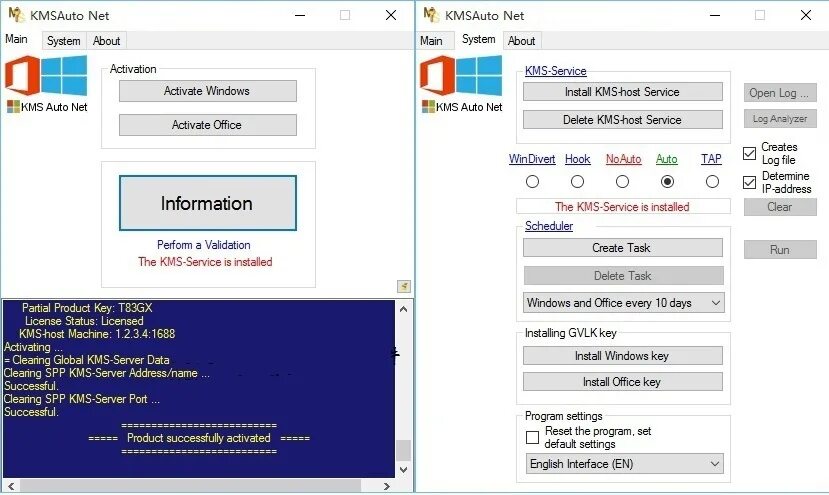Select the TAP radio button
This screenshot has width=829, height=495.
pyautogui.click(x=712, y=182)
